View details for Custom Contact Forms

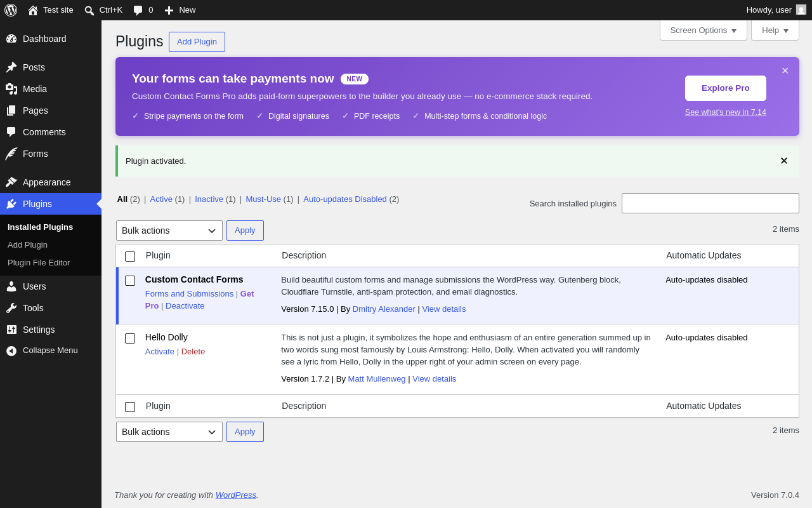tap(444, 309)
